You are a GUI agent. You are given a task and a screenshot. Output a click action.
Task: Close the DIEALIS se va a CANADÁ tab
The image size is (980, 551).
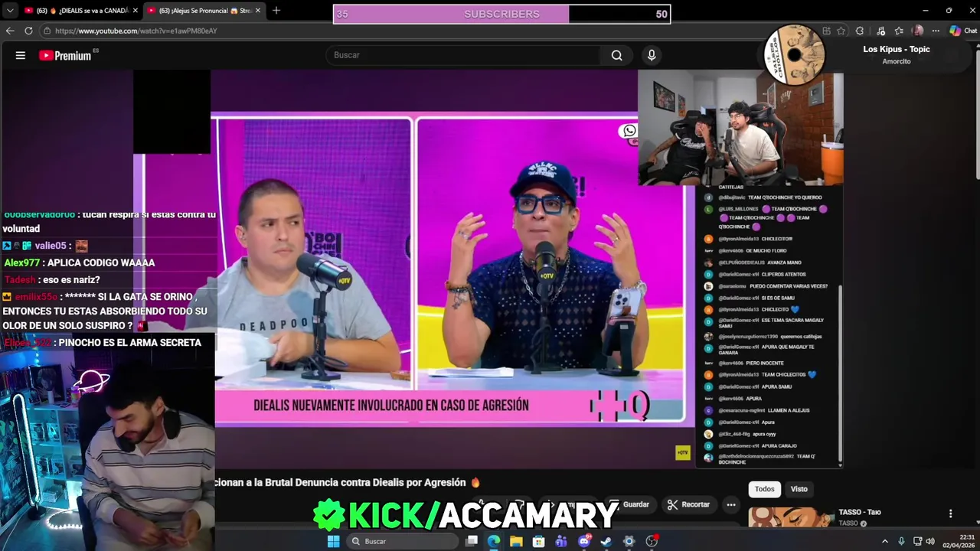(136, 11)
